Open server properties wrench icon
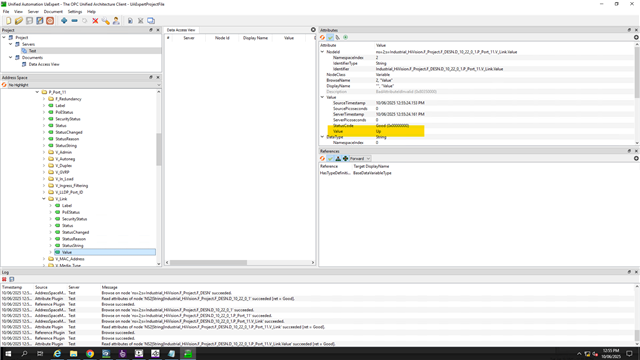 (x=106, y=21)
